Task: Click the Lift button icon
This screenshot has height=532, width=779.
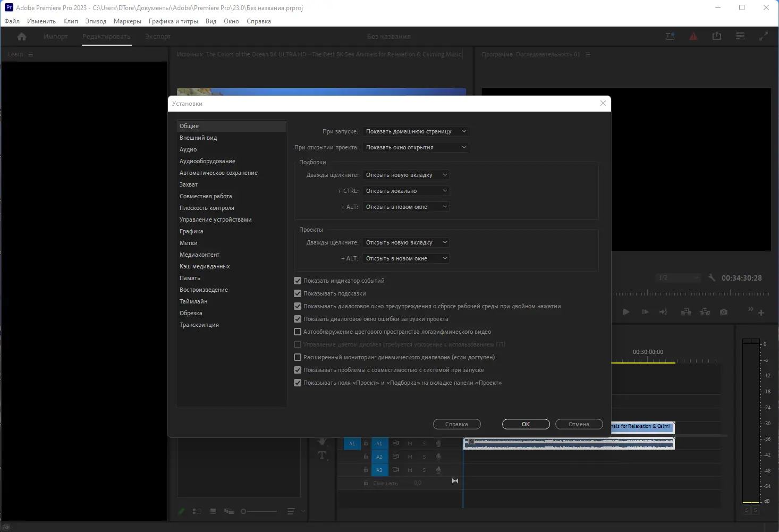Action: tap(687, 312)
